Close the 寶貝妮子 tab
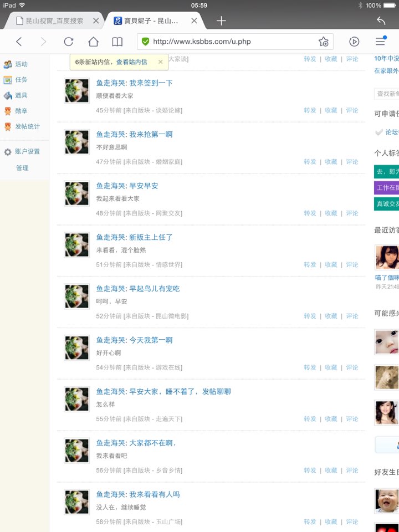This screenshot has height=532, width=399. (x=194, y=21)
